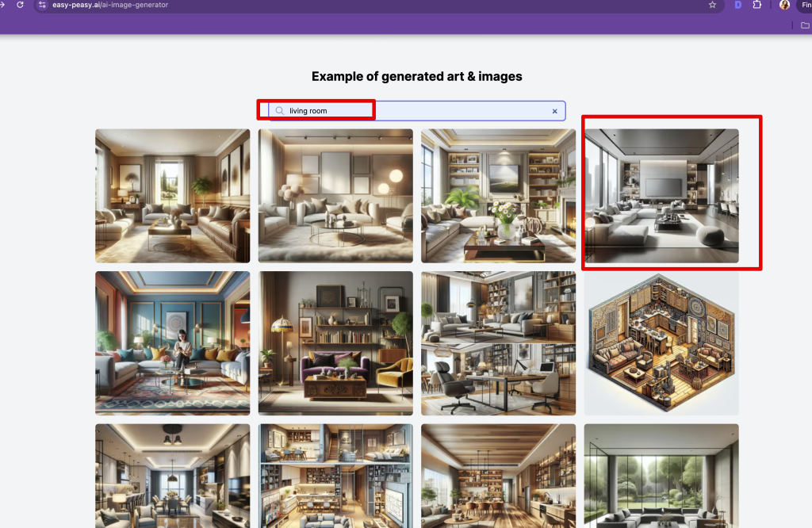Select the home office with desk chair image

pos(498,343)
